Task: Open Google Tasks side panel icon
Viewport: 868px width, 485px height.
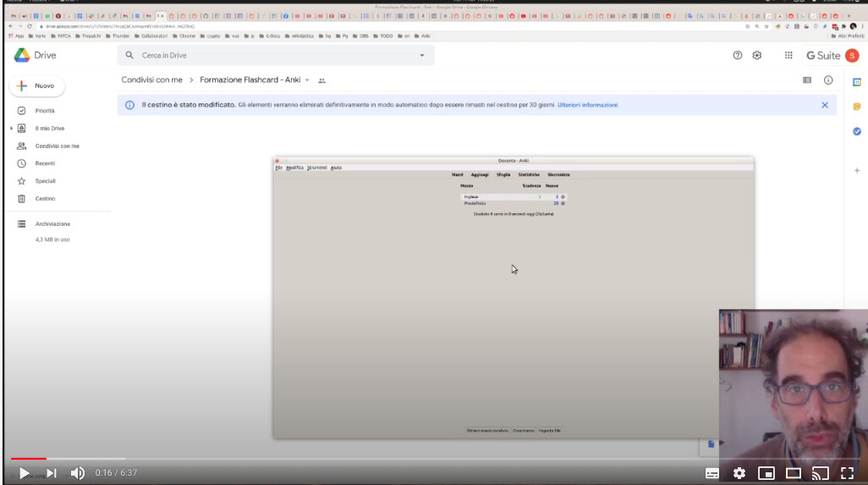Action: point(856,131)
